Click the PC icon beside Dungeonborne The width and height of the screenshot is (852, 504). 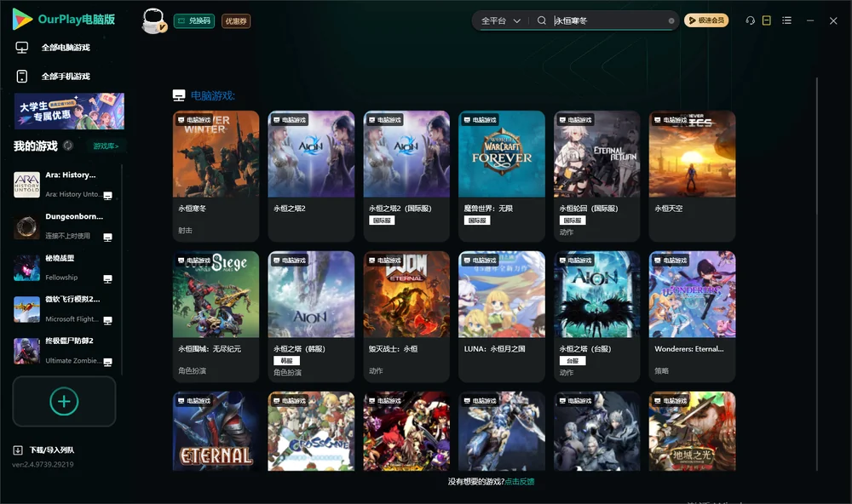point(107,238)
